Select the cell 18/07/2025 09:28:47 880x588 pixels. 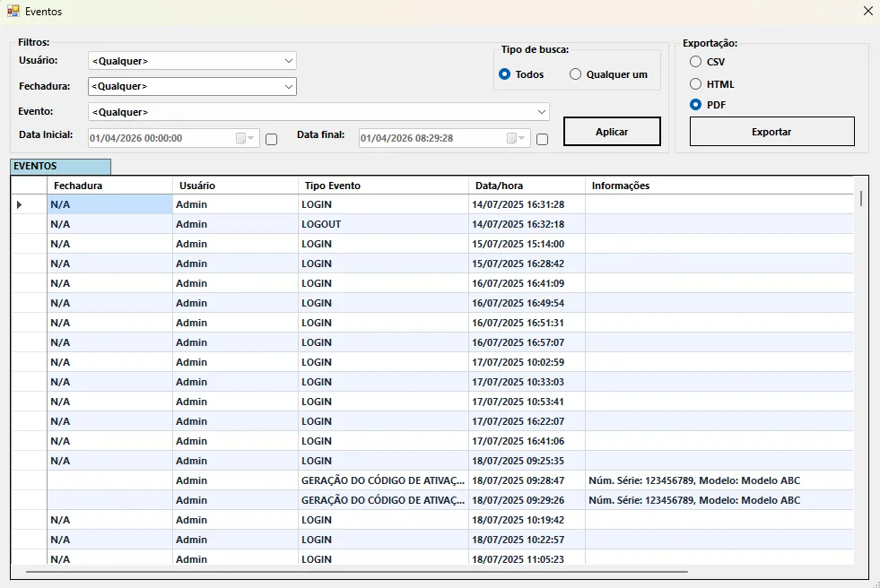click(x=527, y=480)
